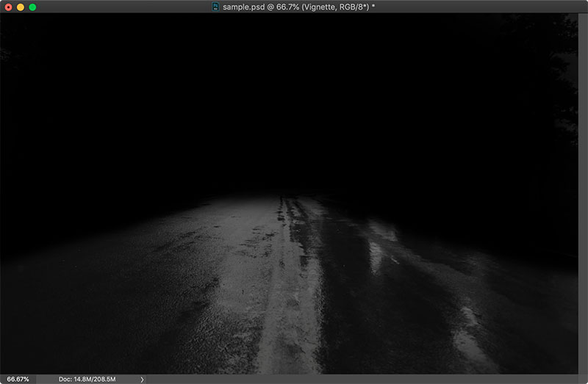This screenshot has height=384, width=588.
Task: Click the vertical scrollbar on the right
Action: tap(583, 194)
